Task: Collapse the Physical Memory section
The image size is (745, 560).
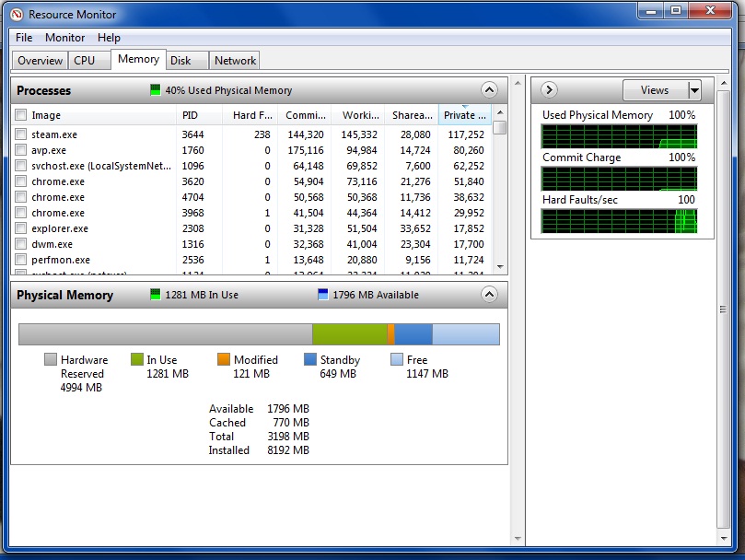Action: 489,295
